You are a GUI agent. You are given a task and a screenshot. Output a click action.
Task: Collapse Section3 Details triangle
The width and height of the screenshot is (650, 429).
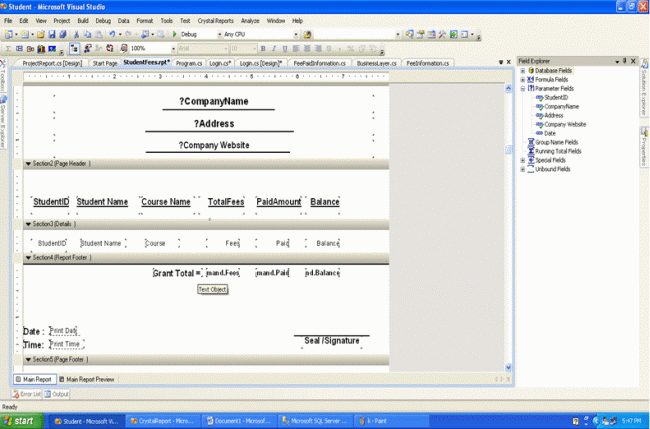28,224
